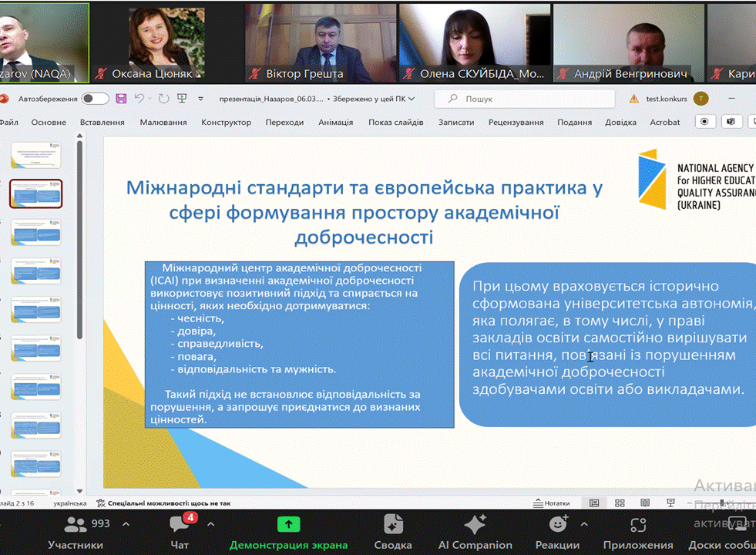Select the first slide thumbnail
This screenshot has height=555, width=756.
[35, 155]
